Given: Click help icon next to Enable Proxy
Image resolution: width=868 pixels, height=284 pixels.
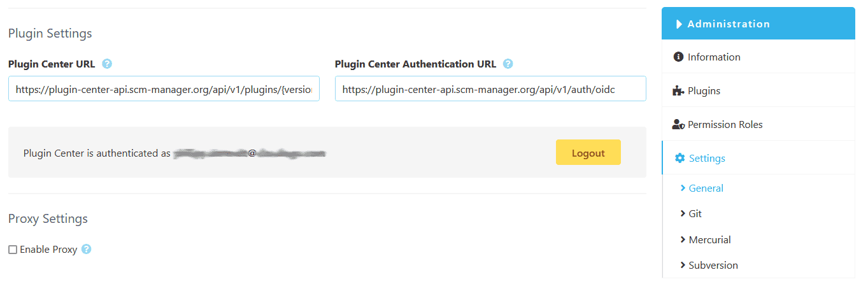Looking at the screenshot, I should point(87,249).
